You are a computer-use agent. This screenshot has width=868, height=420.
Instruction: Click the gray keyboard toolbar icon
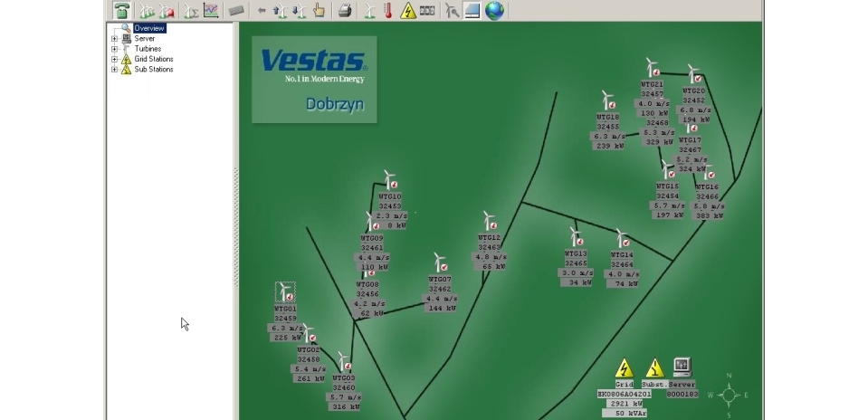coord(236,11)
